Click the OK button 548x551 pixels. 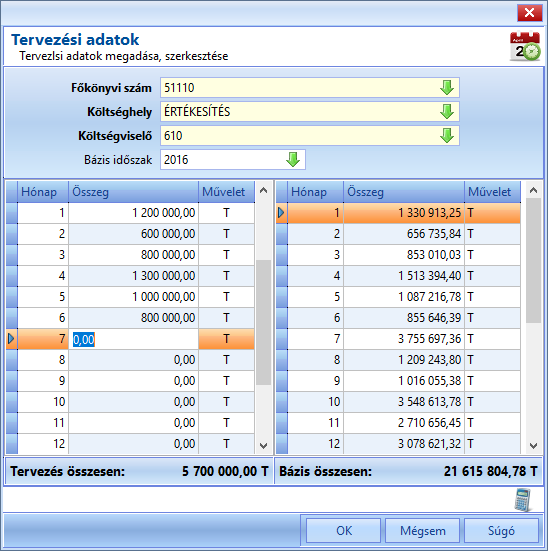pos(343,531)
